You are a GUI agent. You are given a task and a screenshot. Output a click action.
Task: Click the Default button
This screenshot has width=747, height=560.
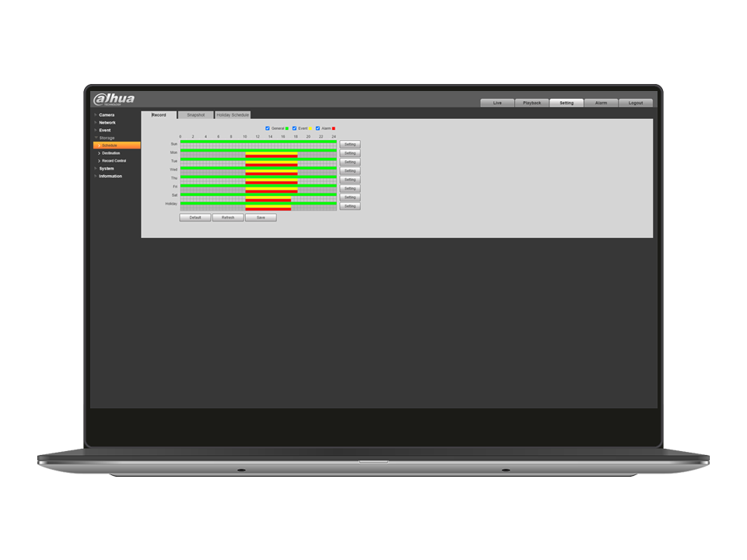195,218
